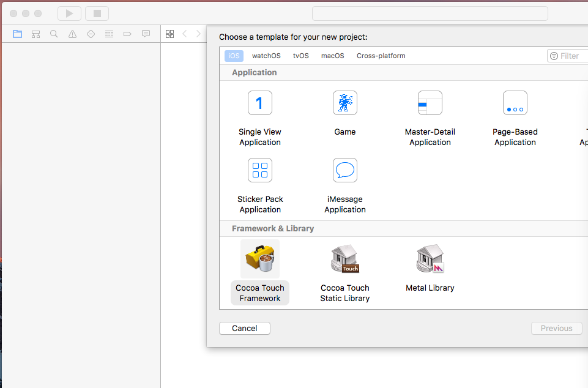Click the red window close button

click(x=13, y=13)
